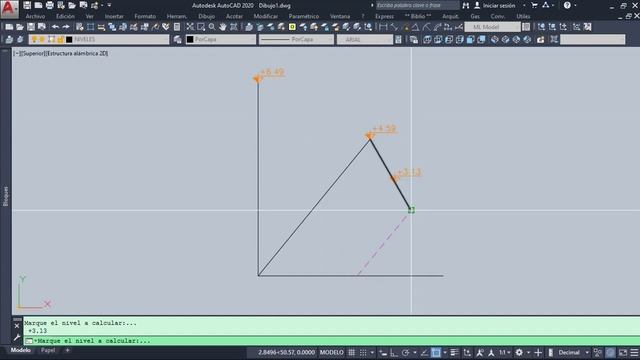
Task: Click the black layer color swatch
Action: 69,40
